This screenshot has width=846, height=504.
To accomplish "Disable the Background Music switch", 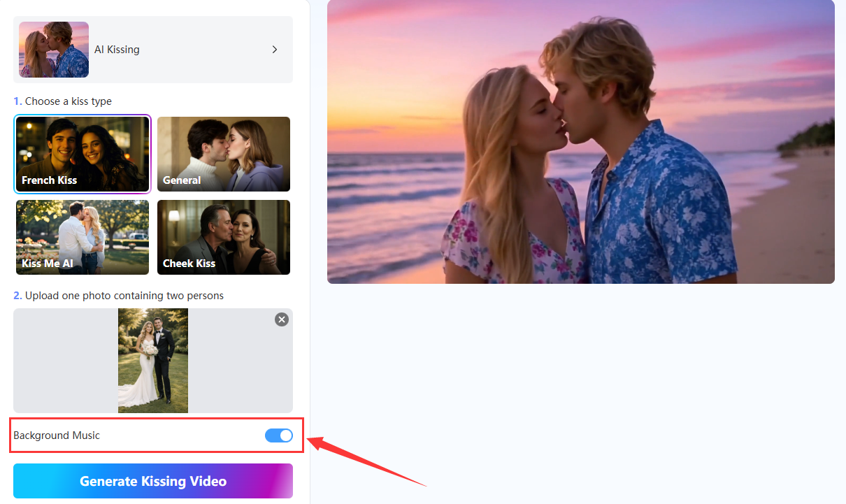I will [278, 435].
